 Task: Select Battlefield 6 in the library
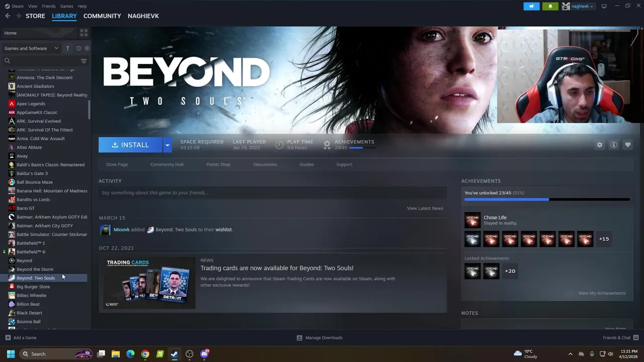[x=31, y=252]
